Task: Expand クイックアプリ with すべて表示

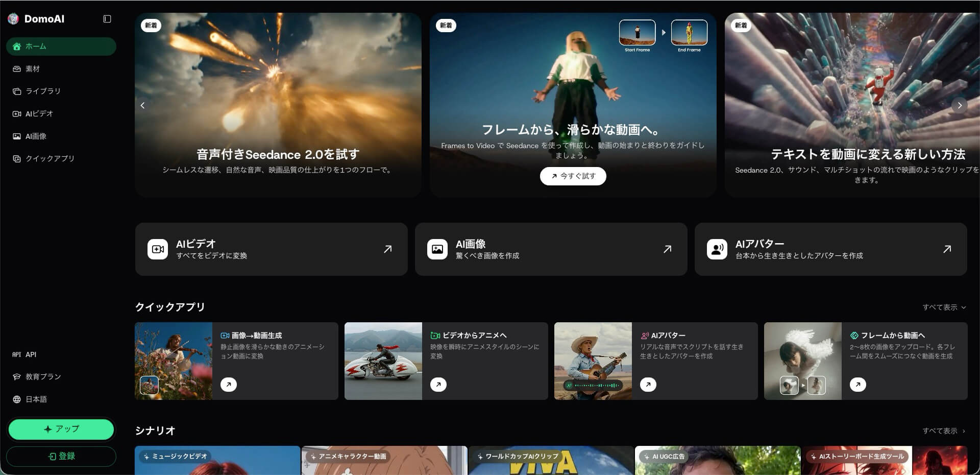Action: (x=944, y=307)
